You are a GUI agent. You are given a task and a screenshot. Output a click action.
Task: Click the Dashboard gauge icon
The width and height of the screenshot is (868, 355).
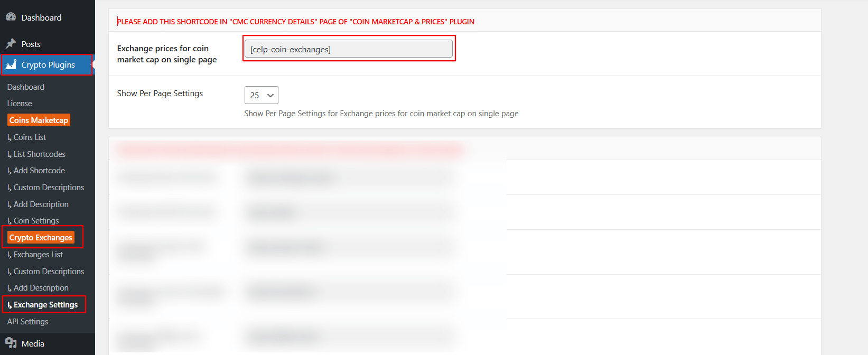point(11,17)
